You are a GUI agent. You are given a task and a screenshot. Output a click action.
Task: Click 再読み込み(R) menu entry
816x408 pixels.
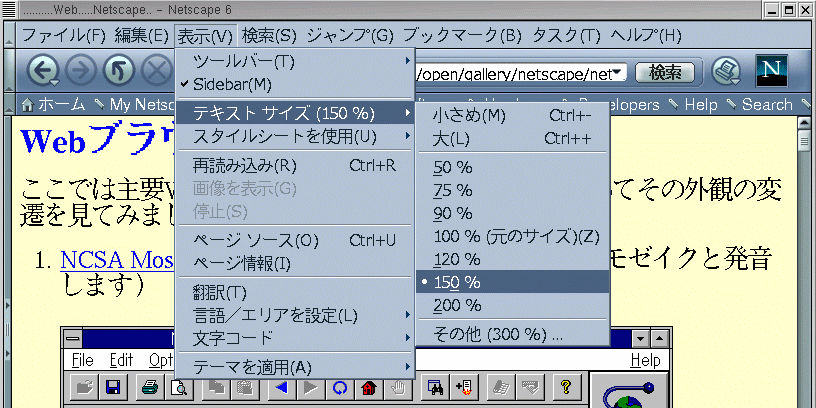pyautogui.click(x=295, y=165)
